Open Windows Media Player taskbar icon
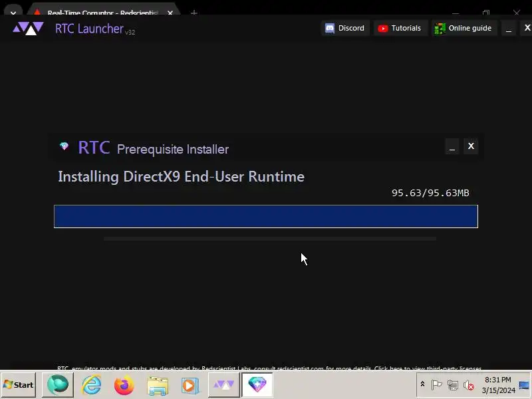532x399 pixels. tap(190, 386)
